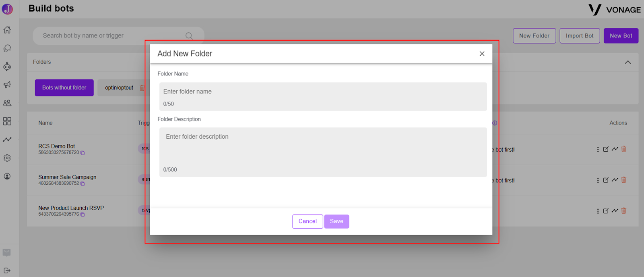Delete the New Product Launch RSVP bot

click(x=623, y=211)
